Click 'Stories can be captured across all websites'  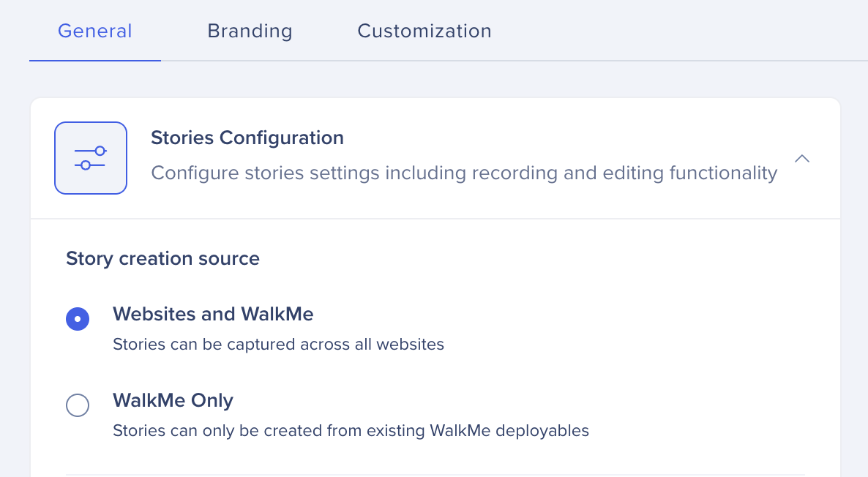[x=278, y=345]
